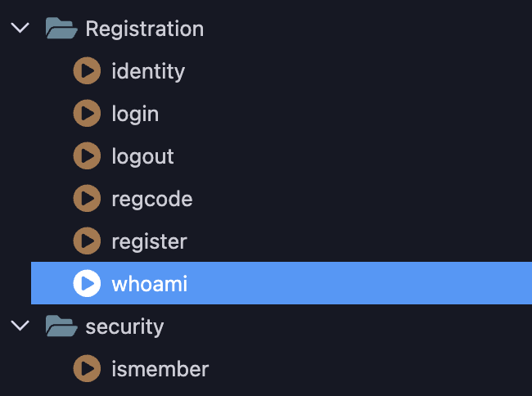
Task: Select the logout entry
Action: click(143, 156)
